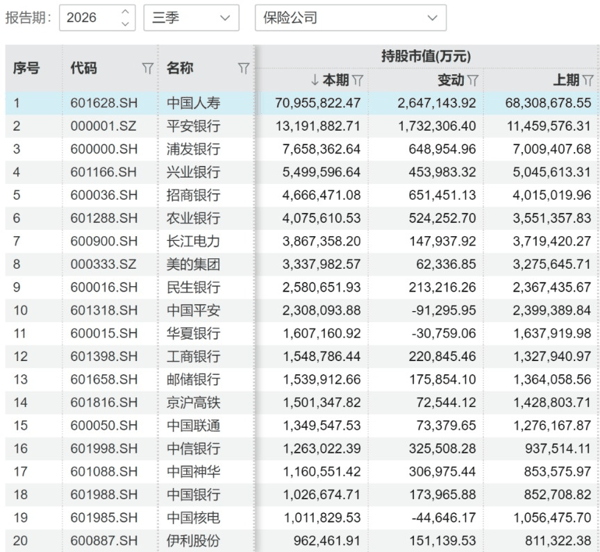Select code 601628.SH
This screenshot has height=552, width=600.
pyautogui.click(x=104, y=103)
